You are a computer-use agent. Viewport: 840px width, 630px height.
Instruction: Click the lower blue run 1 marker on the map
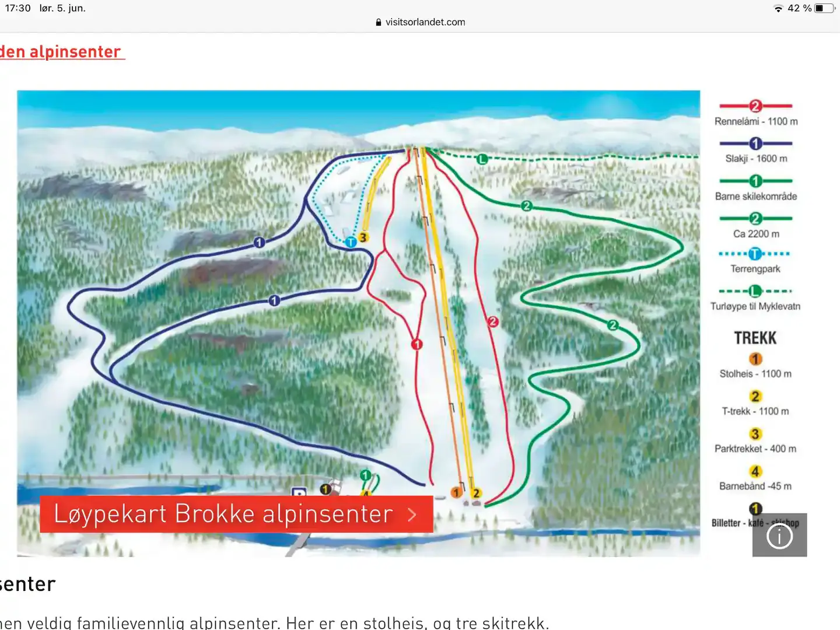(x=274, y=300)
